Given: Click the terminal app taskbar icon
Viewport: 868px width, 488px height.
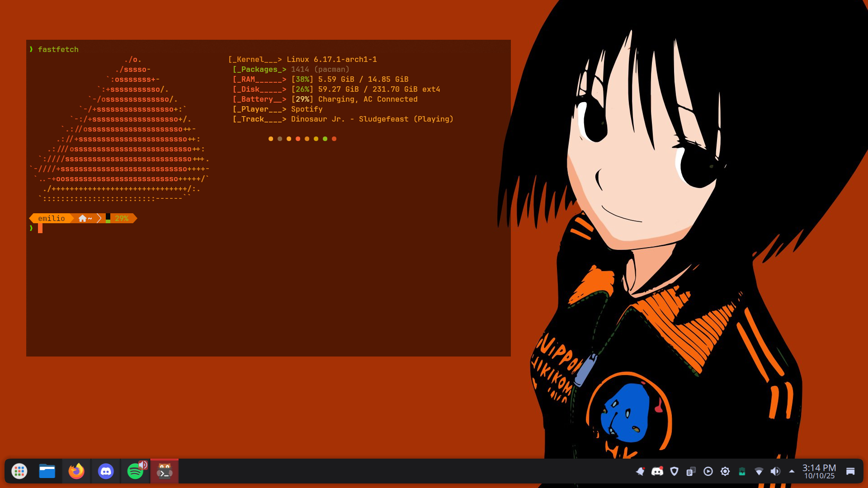Looking at the screenshot, I should pos(165,471).
